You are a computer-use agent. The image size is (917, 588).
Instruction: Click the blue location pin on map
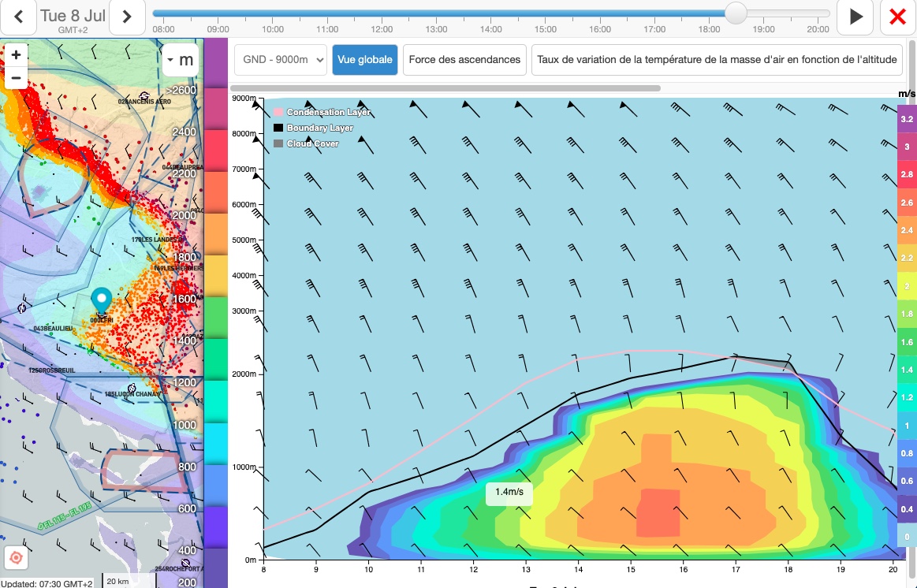101,300
